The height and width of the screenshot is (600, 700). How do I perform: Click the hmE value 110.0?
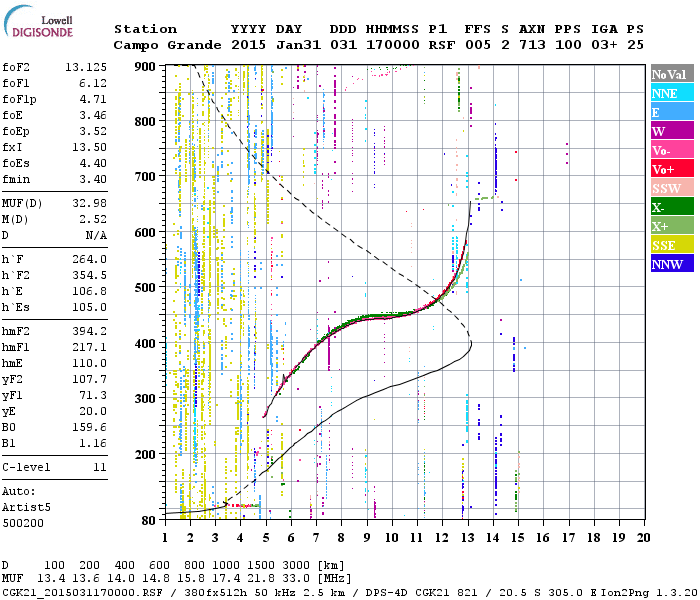click(x=89, y=364)
